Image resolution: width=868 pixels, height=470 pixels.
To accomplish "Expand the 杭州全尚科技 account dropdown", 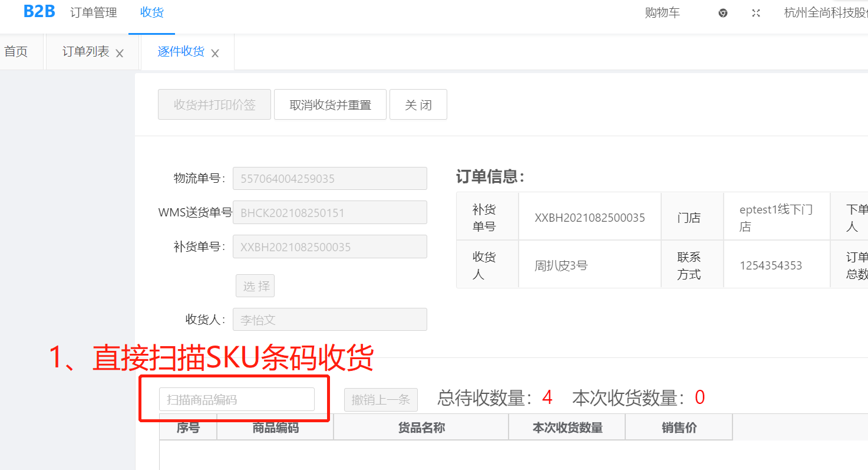I will (x=825, y=13).
